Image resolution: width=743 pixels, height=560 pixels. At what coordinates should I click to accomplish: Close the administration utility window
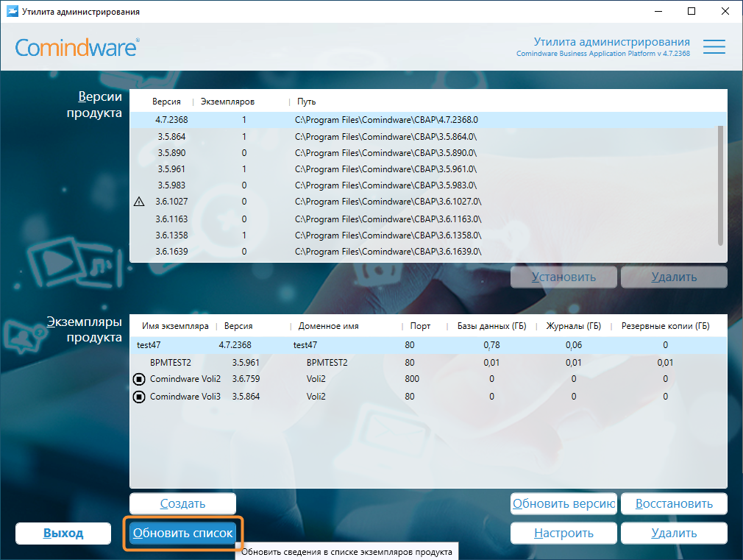[x=725, y=11]
